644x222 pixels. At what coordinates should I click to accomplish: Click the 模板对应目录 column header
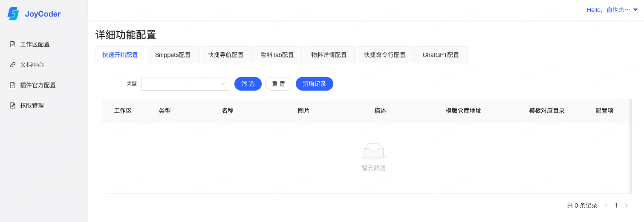click(x=547, y=111)
